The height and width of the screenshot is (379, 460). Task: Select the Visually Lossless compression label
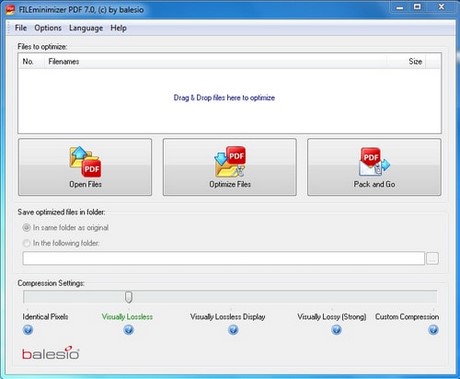pyautogui.click(x=127, y=317)
